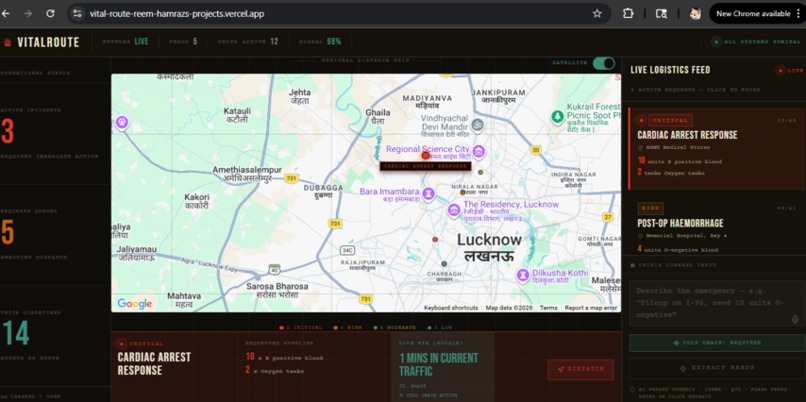Click the CRITICAL badge on feed card
This screenshot has width=806, height=402.
coord(670,120)
